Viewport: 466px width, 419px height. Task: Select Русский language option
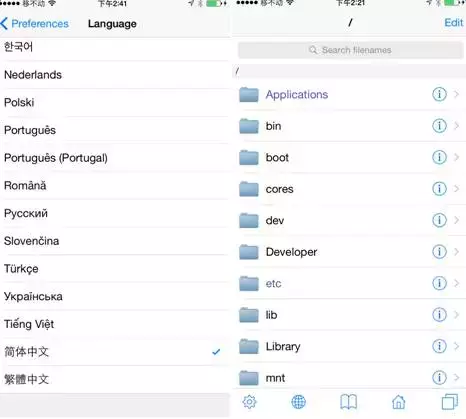tap(115, 213)
